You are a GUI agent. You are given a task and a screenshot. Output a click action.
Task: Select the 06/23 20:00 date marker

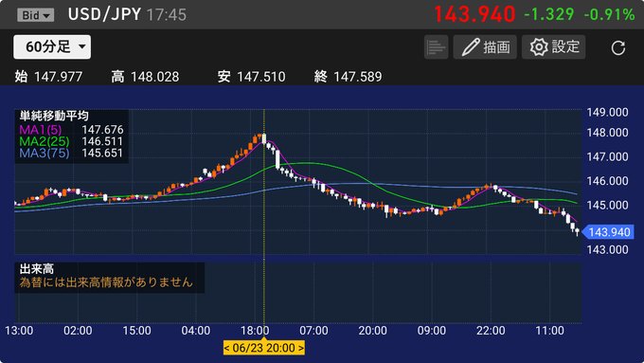point(264,348)
